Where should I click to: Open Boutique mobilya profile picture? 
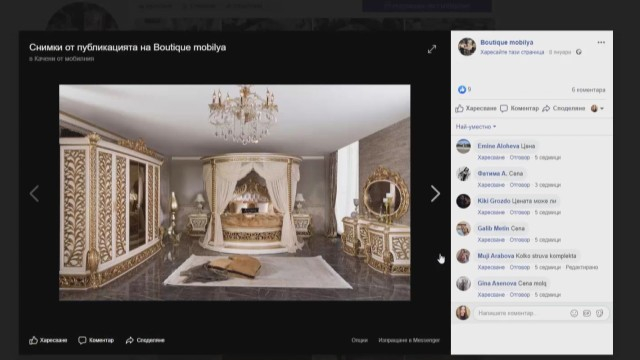tap(467, 47)
